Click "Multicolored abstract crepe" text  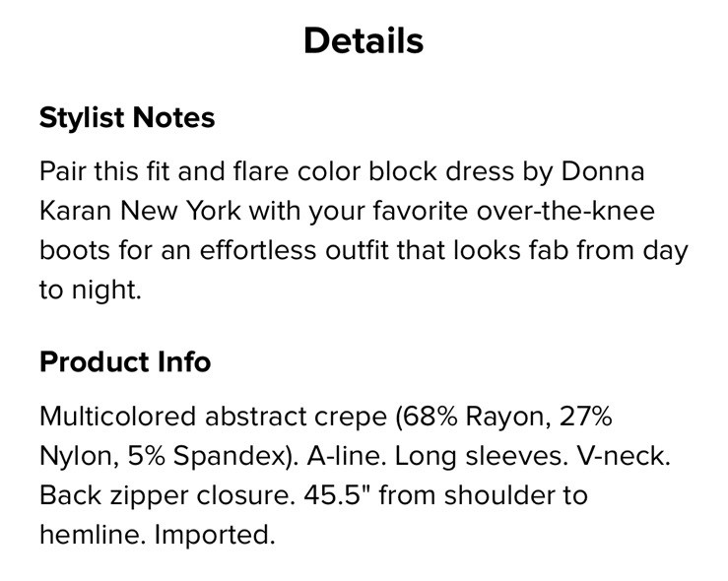[x=214, y=416]
